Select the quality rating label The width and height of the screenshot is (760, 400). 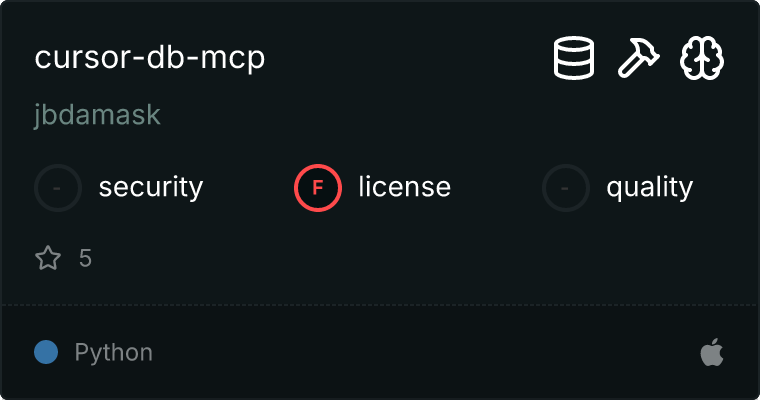649,188
